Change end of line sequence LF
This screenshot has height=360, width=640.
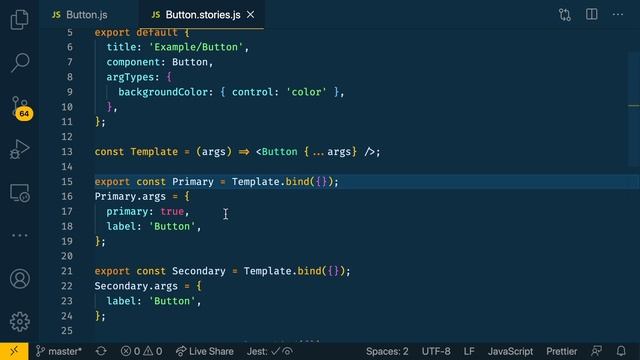click(469, 351)
